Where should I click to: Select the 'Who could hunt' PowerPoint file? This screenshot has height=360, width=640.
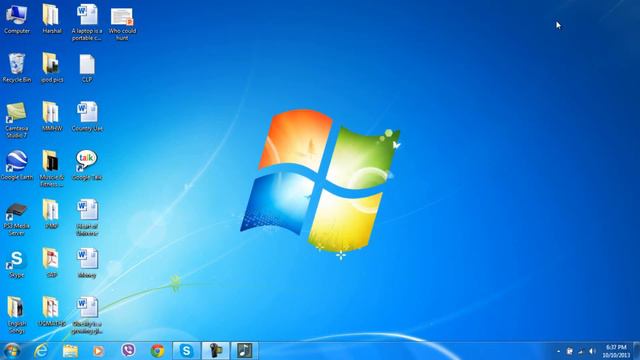pos(122,24)
